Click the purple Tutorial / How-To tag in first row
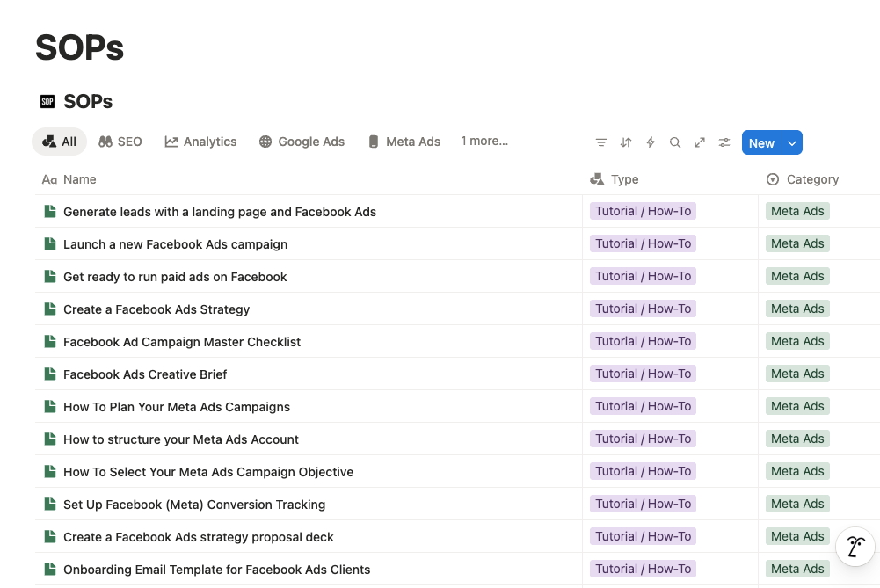The width and height of the screenshot is (880, 588). pyautogui.click(x=643, y=211)
